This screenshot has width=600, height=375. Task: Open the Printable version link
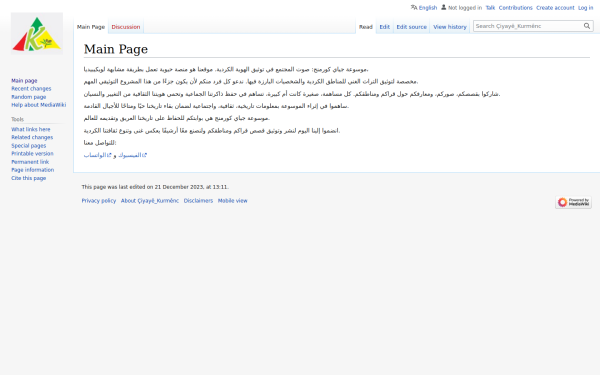(32, 154)
